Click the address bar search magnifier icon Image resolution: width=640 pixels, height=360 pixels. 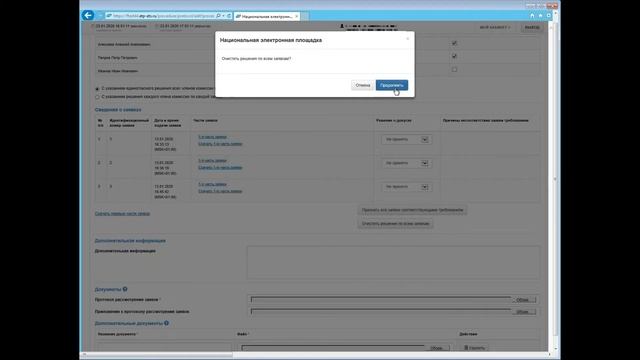[218, 16]
